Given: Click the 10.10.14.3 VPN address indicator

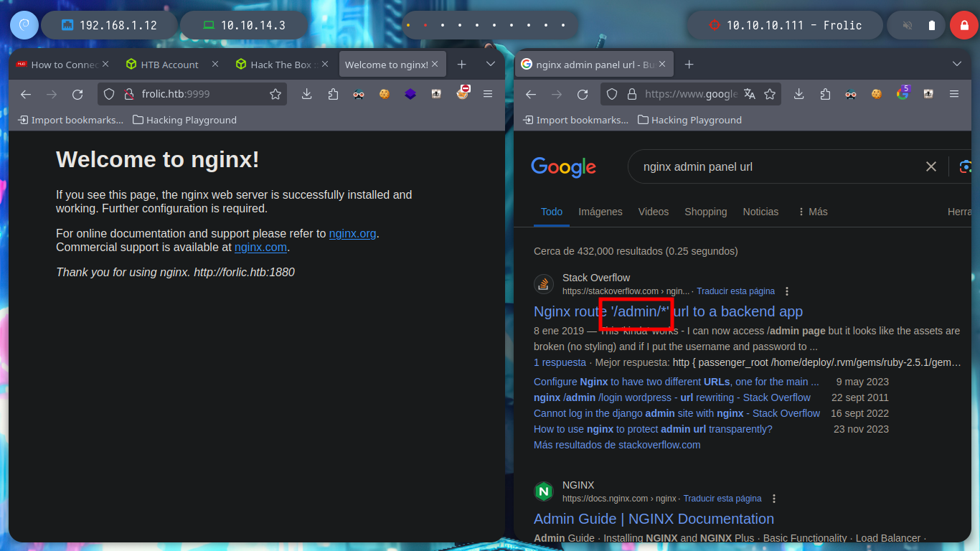Looking at the screenshot, I should pos(244,25).
